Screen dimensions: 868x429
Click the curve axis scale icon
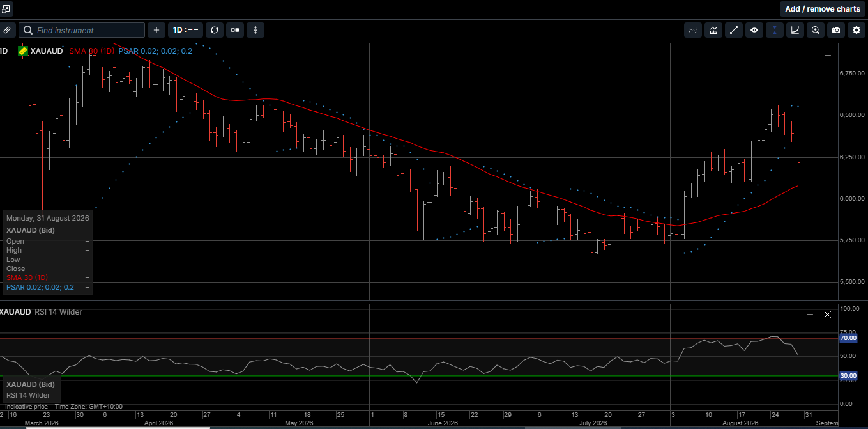[x=795, y=30]
